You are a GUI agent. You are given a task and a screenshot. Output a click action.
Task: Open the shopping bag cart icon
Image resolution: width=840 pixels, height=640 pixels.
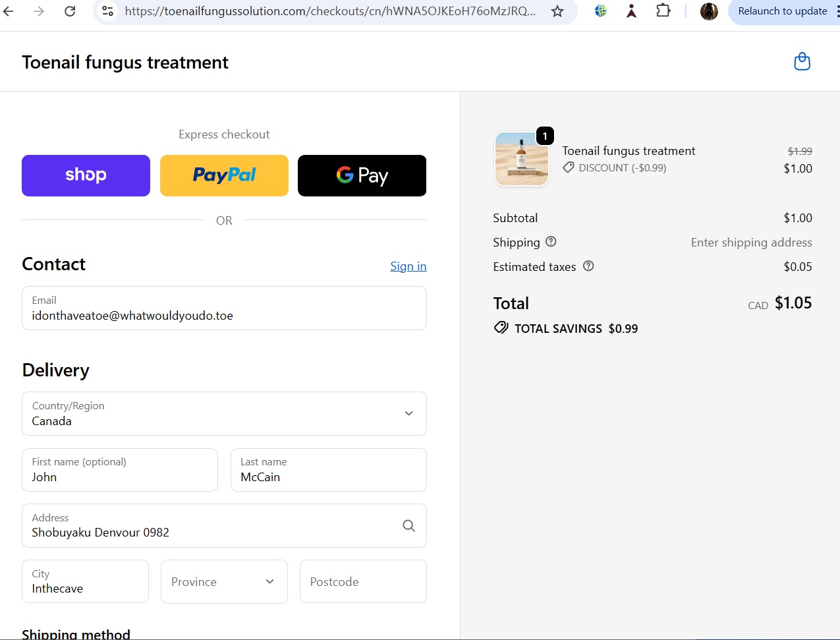click(802, 62)
